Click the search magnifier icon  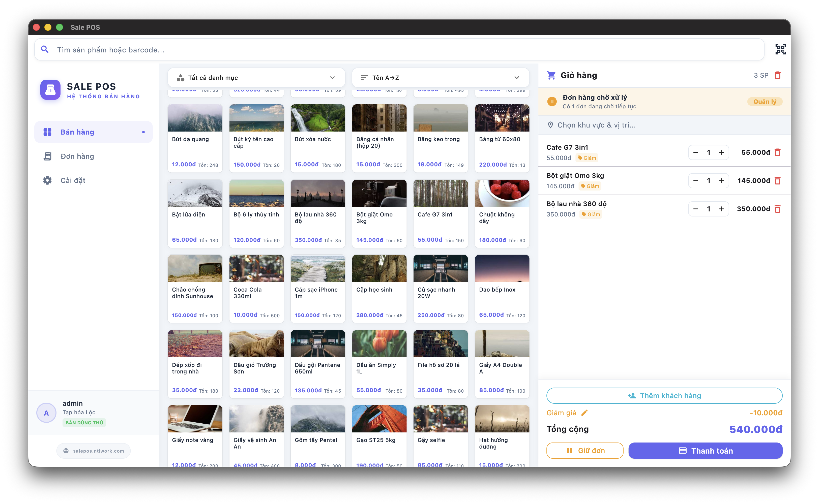click(x=45, y=50)
